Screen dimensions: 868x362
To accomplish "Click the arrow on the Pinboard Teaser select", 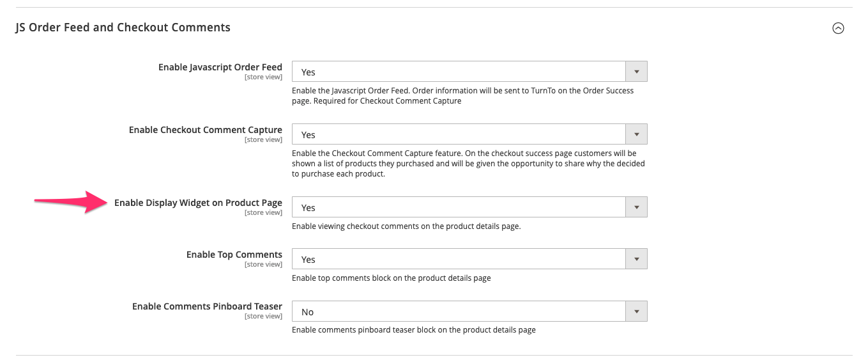I will (636, 311).
